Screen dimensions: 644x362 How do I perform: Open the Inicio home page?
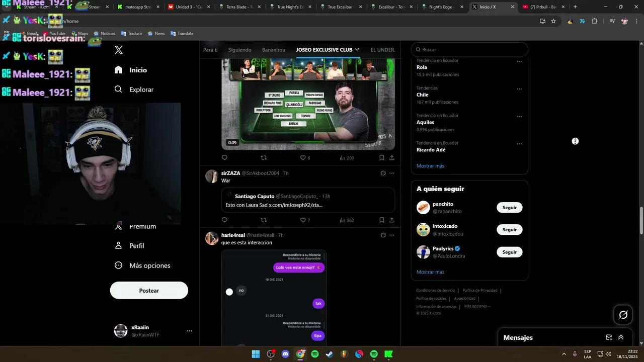[x=131, y=70]
